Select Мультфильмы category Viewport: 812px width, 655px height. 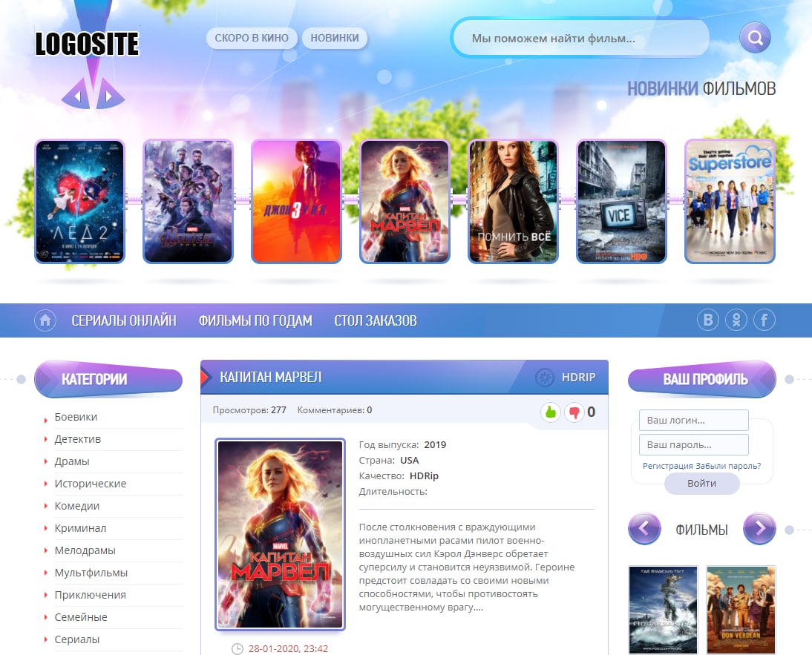click(91, 573)
